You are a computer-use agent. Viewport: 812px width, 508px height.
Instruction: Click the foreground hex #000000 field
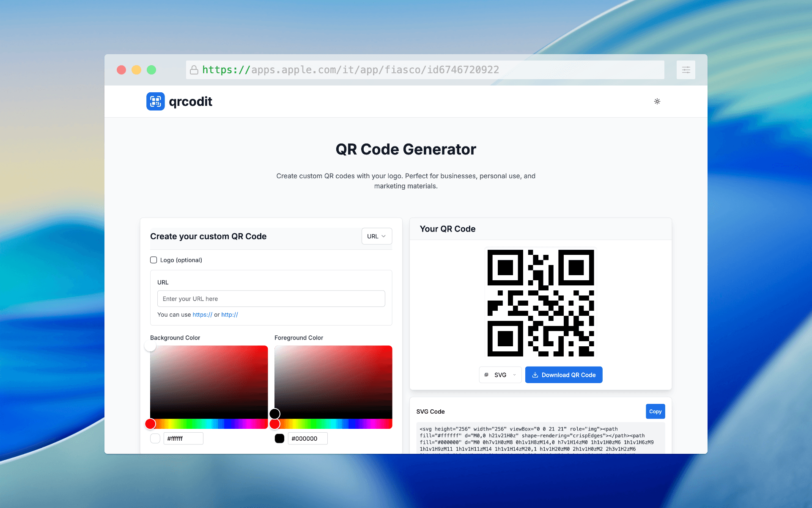click(307, 439)
